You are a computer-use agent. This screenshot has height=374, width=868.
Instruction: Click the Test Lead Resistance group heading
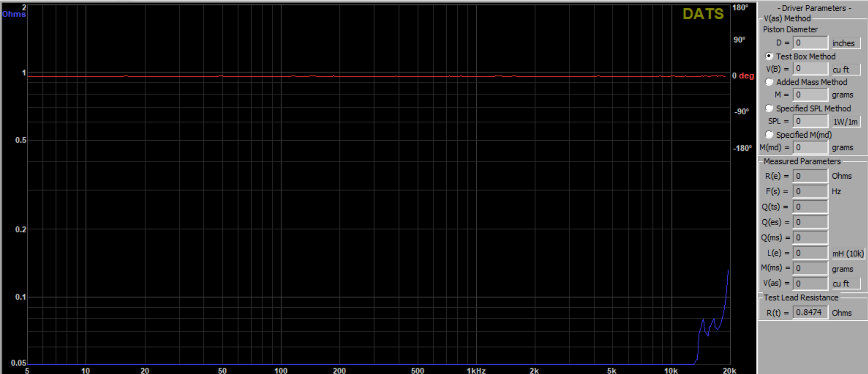pyautogui.click(x=801, y=297)
